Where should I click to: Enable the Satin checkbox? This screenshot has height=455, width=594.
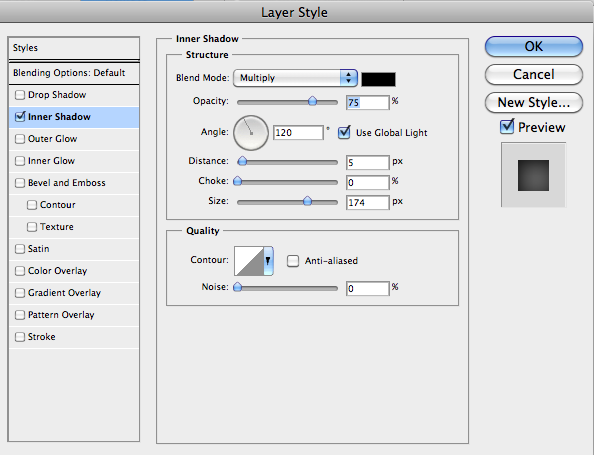[x=20, y=249]
